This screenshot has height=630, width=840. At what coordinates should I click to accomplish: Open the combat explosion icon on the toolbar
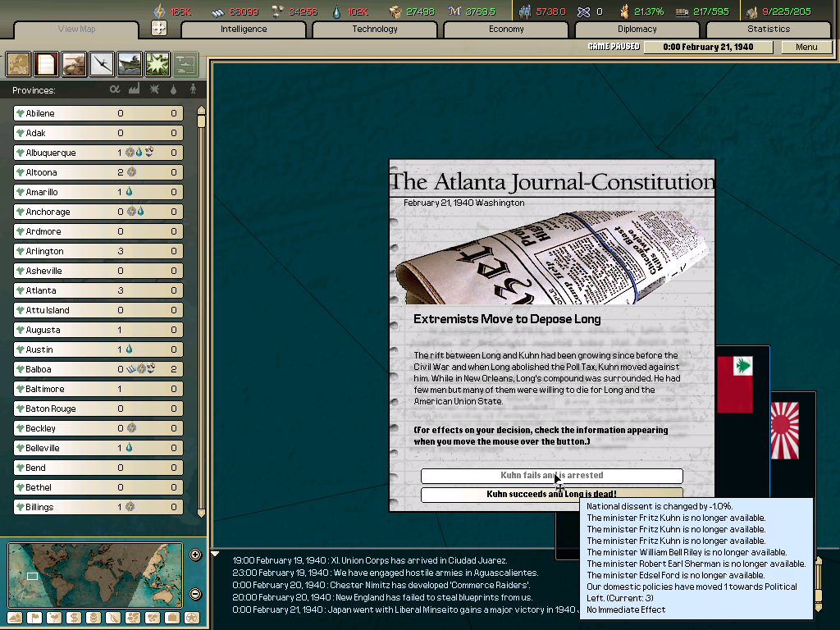[156, 64]
